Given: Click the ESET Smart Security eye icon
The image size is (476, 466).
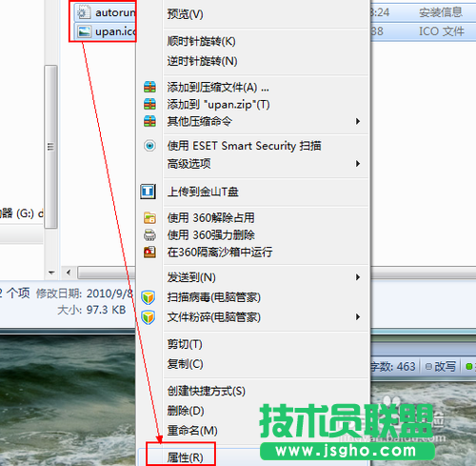Looking at the screenshot, I should click(x=149, y=146).
